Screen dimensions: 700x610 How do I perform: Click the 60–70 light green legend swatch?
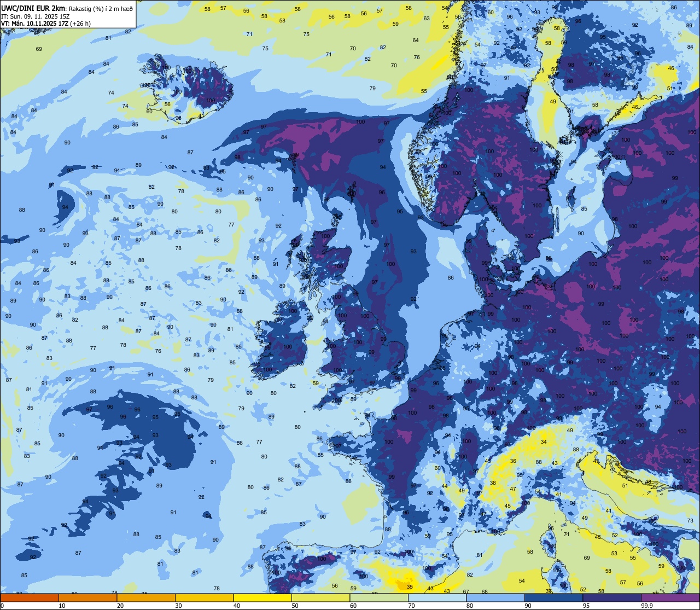[379, 597]
